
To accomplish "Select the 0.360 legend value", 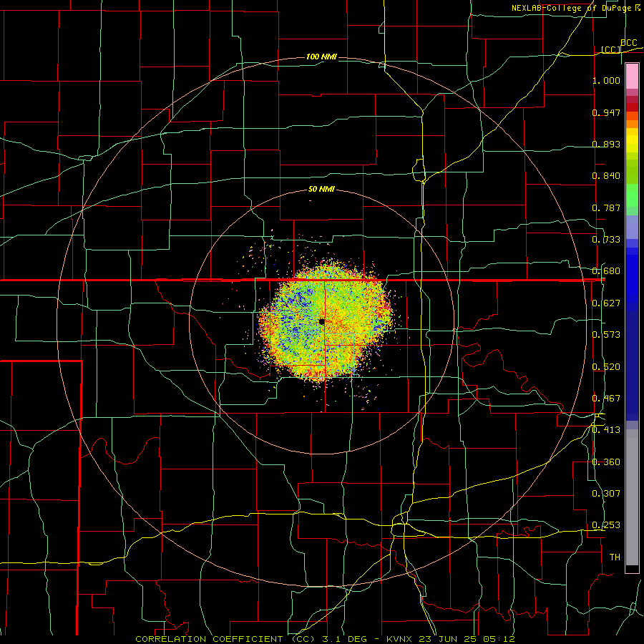I will [606, 462].
